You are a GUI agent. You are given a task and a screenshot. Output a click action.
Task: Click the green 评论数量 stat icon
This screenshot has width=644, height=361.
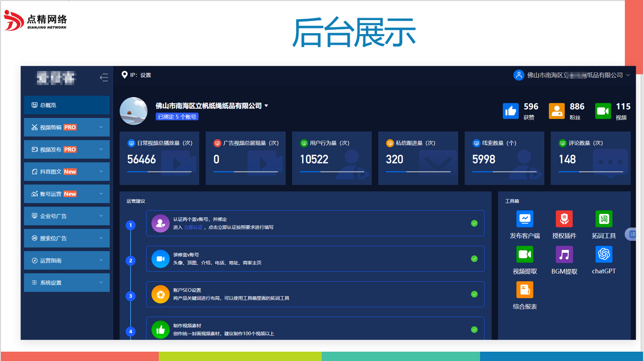[x=562, y=143]
